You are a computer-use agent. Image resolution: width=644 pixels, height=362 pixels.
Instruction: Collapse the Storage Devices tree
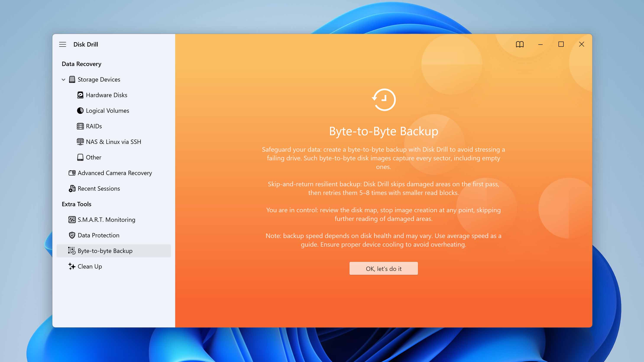click(x=63, y=79)
